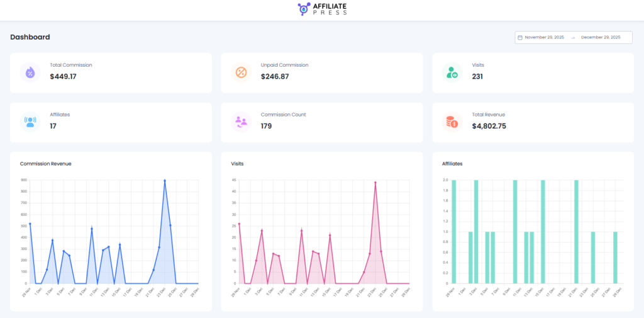This screenshot has height=318, width=644.
Task: Click the Total Revenue amount $4,802.75
Action: coord(489,126)
